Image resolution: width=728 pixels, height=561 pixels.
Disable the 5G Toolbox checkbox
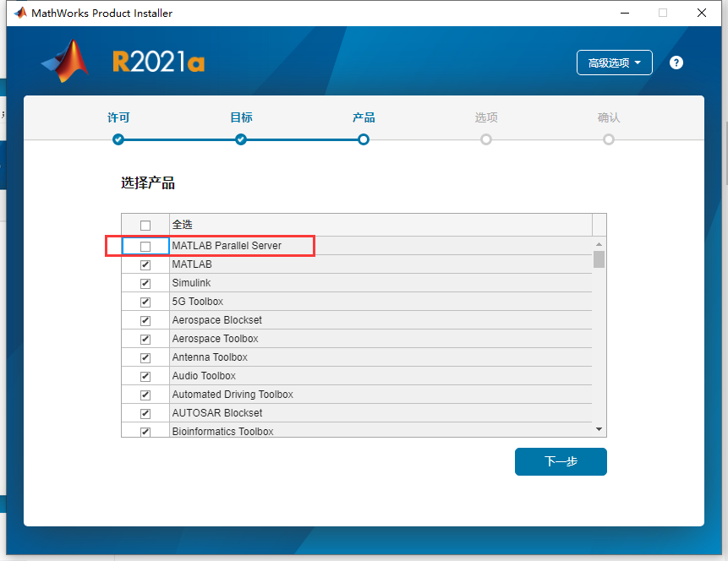145,301
